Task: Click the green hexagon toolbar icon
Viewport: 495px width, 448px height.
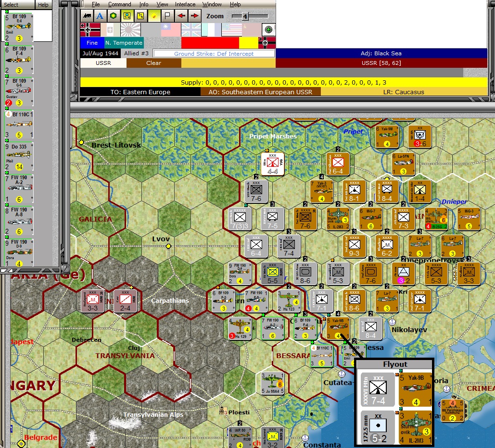Action: tap(114, 16)
